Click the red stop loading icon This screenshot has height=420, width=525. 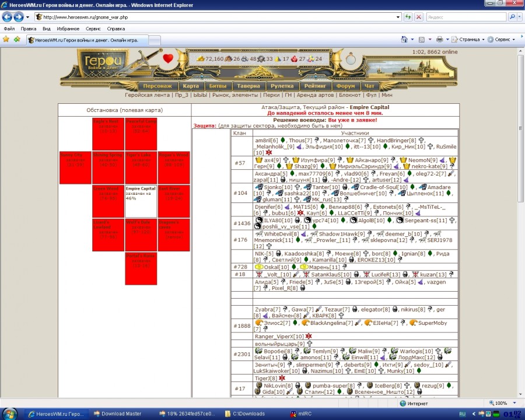point(419,17)
